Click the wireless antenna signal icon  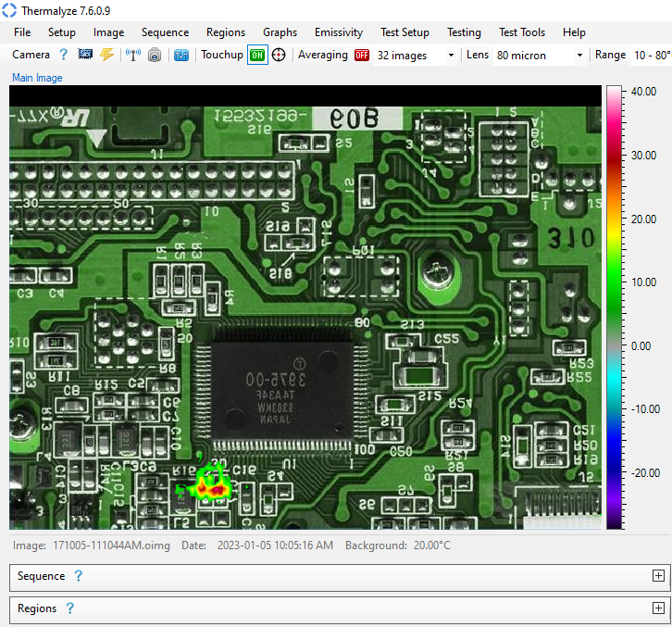(x=133, y=55)
